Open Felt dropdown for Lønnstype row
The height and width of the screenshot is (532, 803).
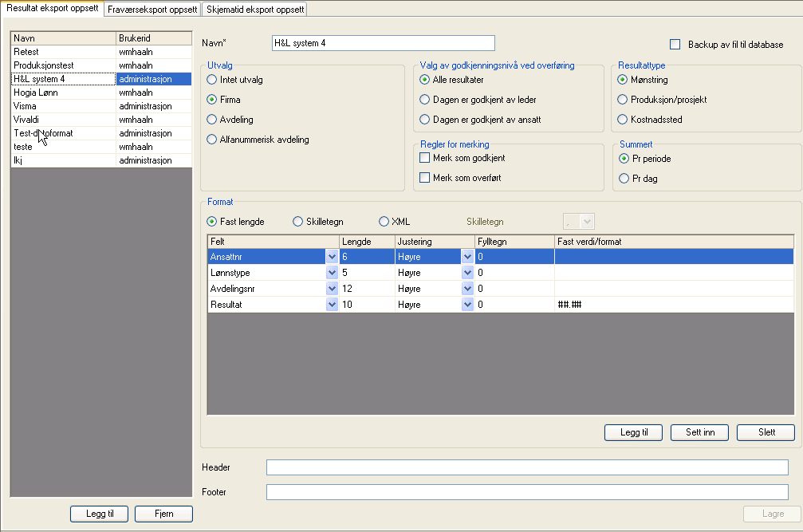332,273
